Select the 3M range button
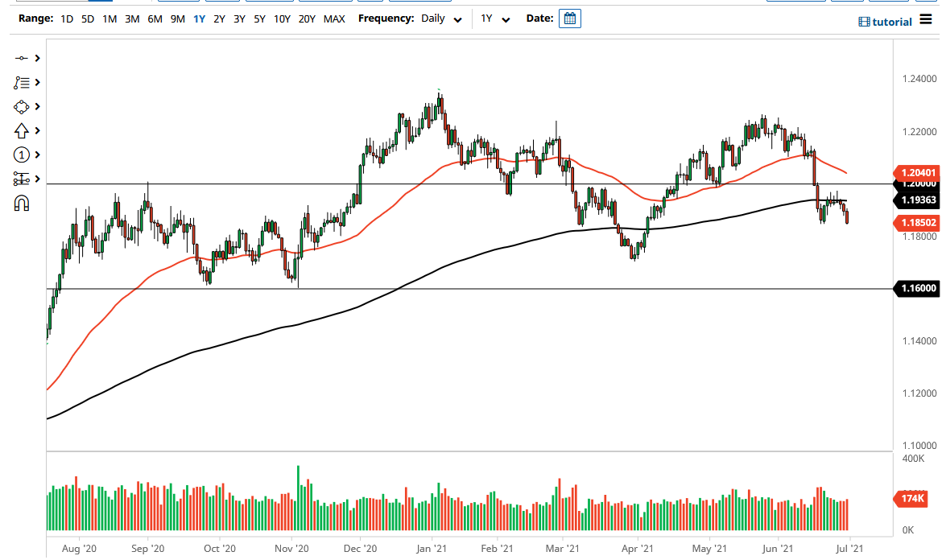942x560 pixels. 132,19
